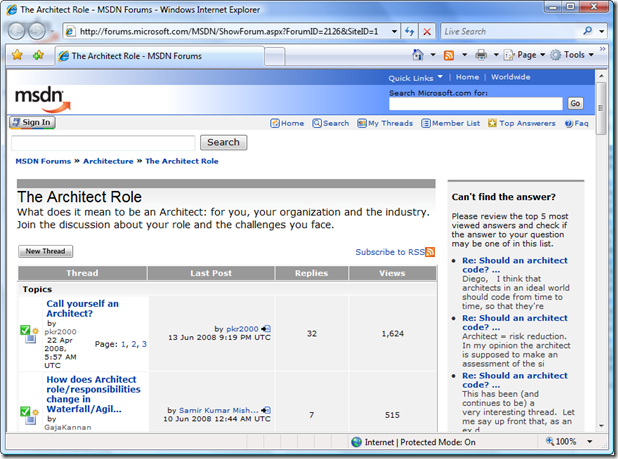Screen dimensions: 618x459
Task: Click the Live Search input box
Action: tap(510, 32)
